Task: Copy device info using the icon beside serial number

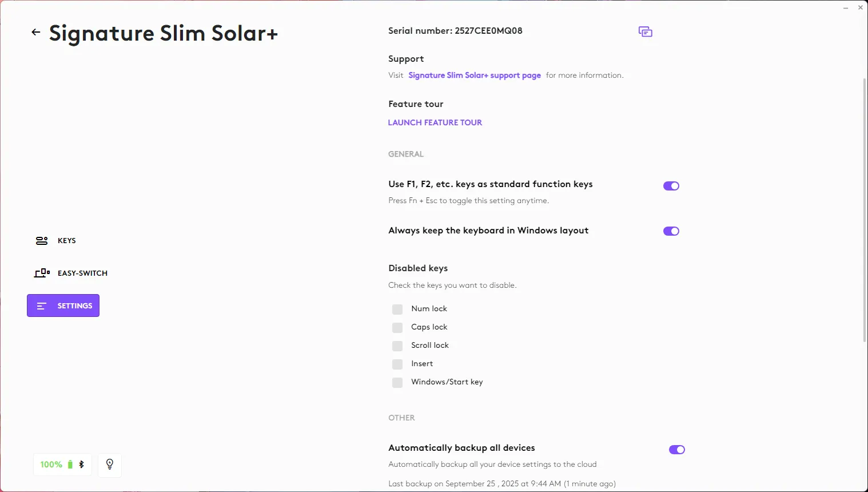Action: (646, 32)
